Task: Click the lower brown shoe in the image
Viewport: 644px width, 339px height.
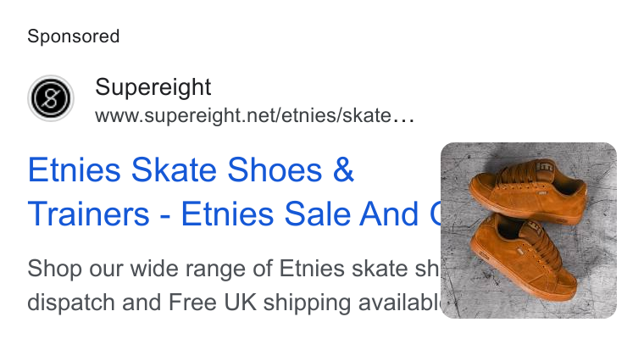Action: click(x=524, y=258)
